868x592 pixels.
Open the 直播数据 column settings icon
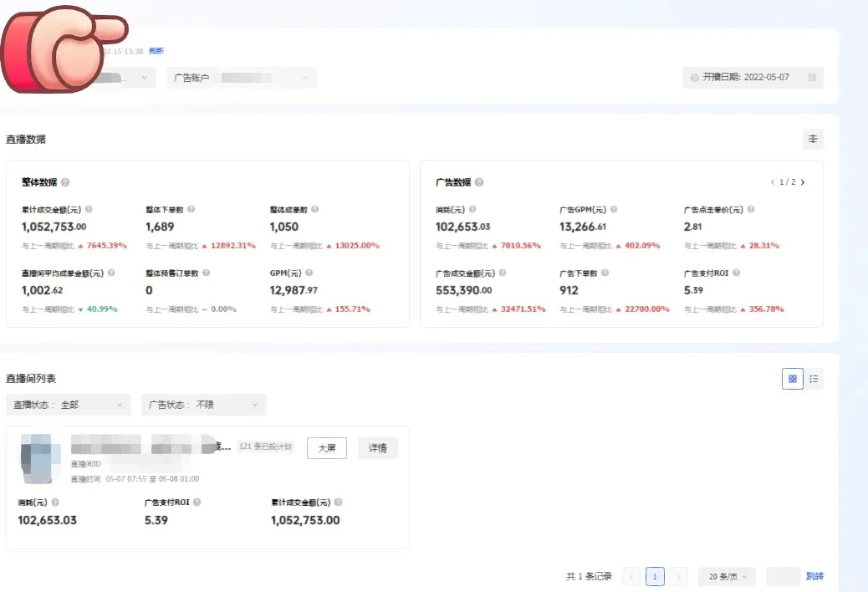tap(812, 140)
